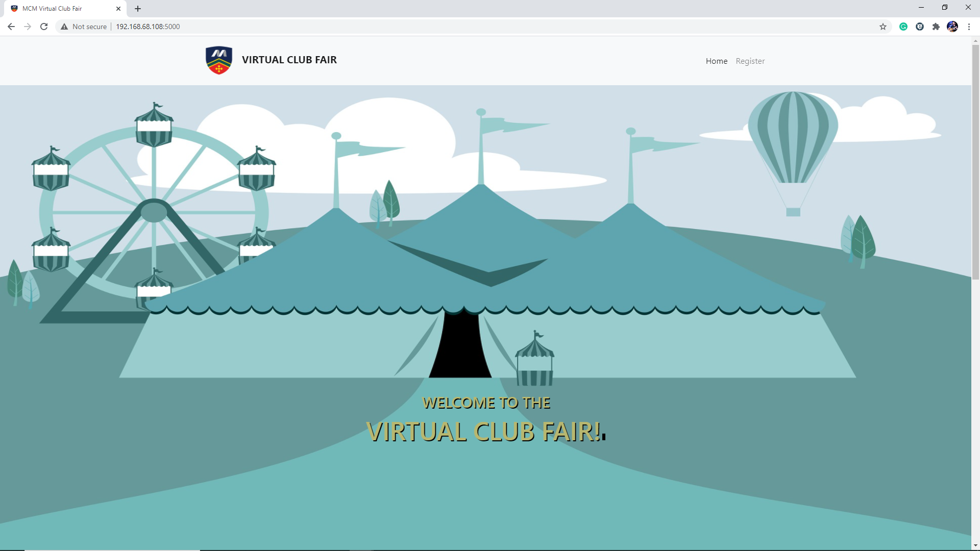
Task: Bookmark the page with the star
Action: click(883, 27)
